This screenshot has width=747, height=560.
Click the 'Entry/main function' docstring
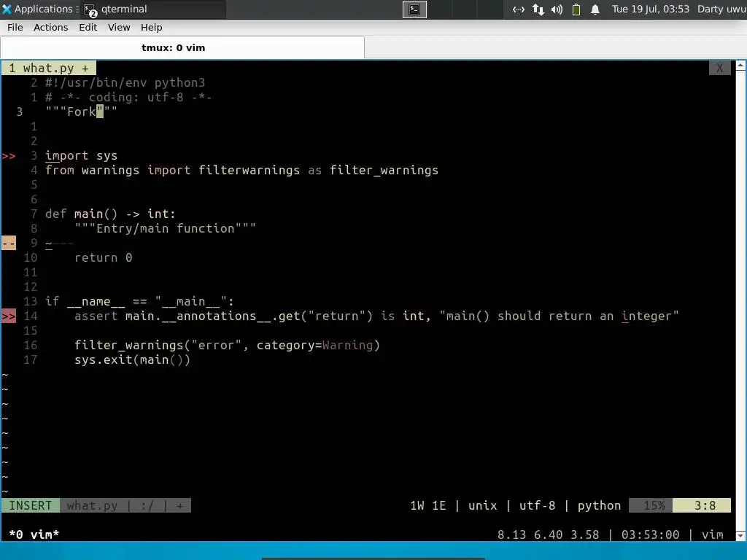165,228
